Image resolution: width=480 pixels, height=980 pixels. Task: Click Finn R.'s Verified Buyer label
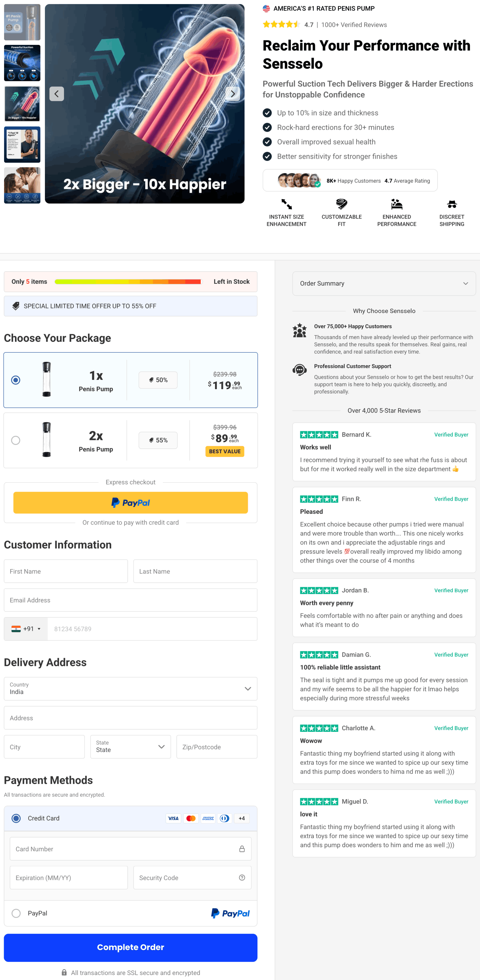pyautogui.click(x=451, y=499)
